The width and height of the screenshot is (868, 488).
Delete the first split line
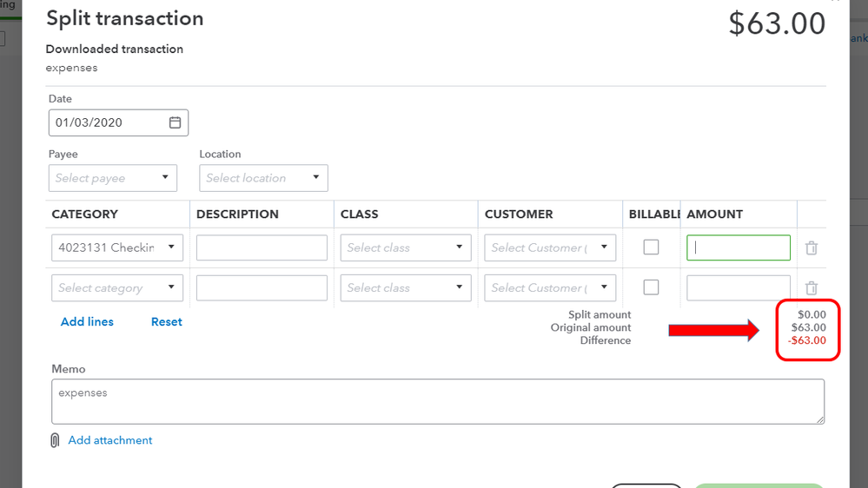(x=812, y=248)
